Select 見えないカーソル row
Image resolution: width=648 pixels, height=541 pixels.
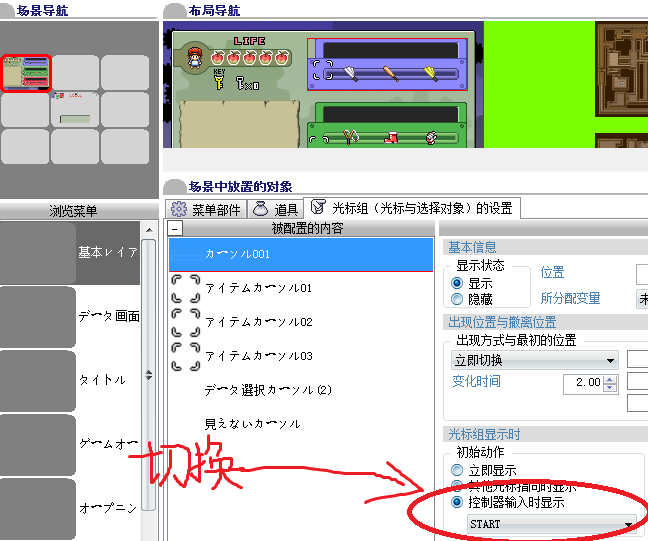(301, 424)
